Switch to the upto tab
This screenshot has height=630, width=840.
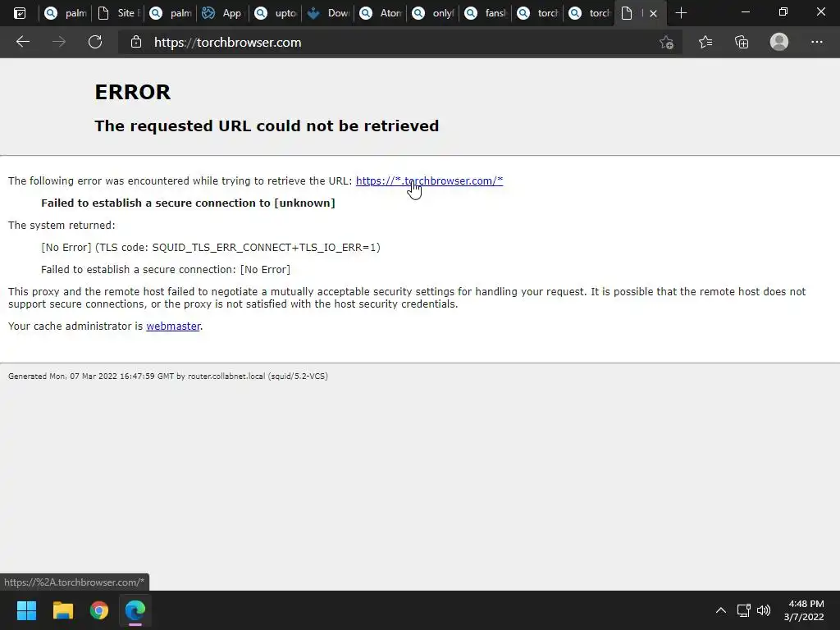pyautogui.click(x=274, y=13)
